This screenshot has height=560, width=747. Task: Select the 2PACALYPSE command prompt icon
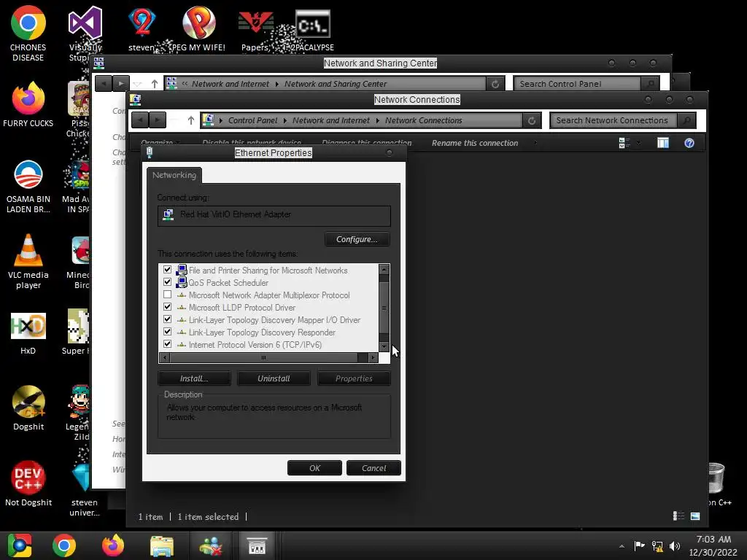tap(312, 31)
